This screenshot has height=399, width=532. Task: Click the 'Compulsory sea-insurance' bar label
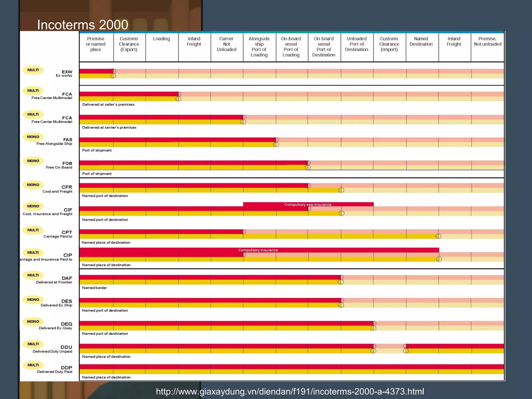click(308, 204)
